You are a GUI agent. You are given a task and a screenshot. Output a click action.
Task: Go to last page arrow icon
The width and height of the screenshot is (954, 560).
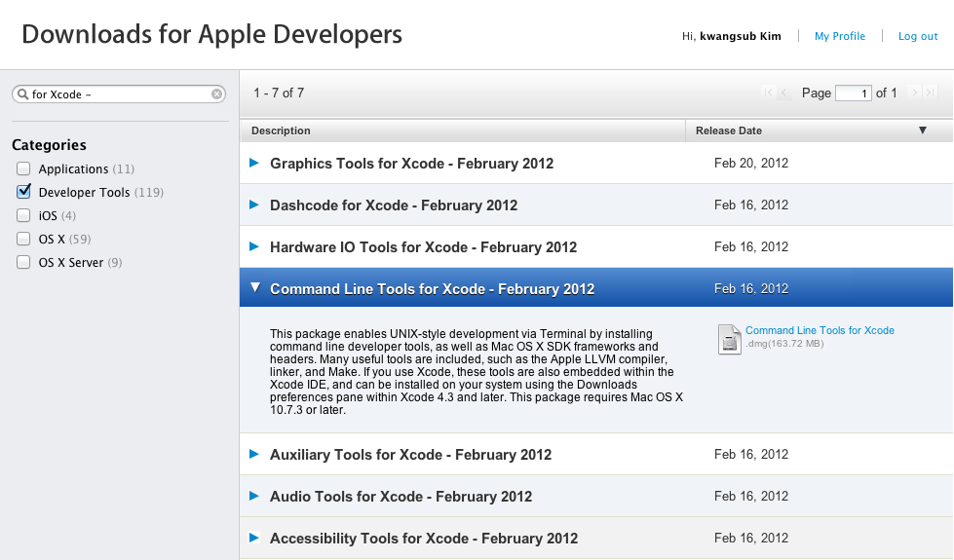[x=930, y=93]
